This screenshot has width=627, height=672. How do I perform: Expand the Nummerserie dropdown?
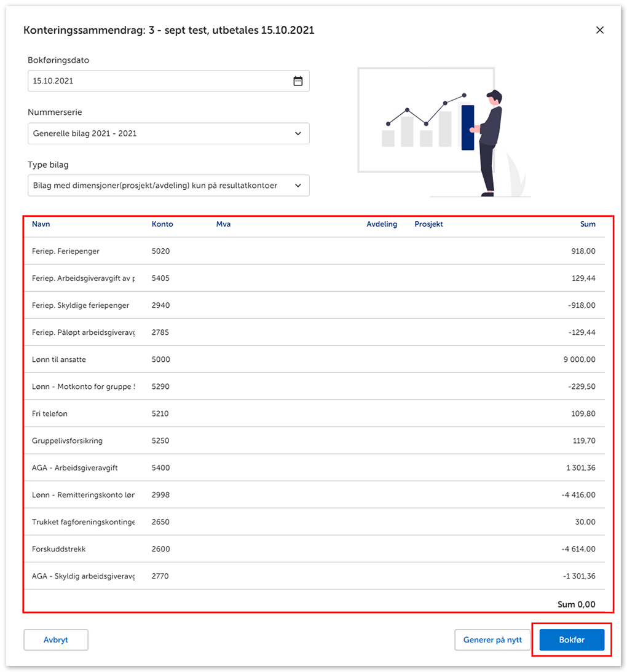click(168, 133)
